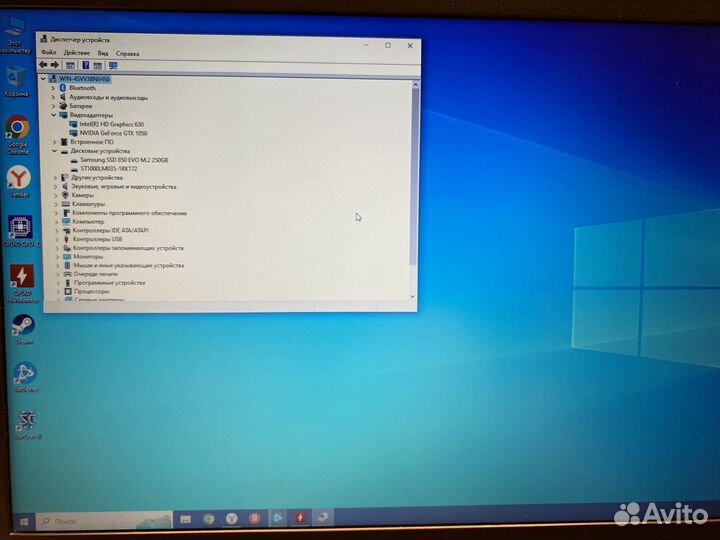
Task: Open the Файл menu
Action: pyautogui.click(x=49, y=53)
